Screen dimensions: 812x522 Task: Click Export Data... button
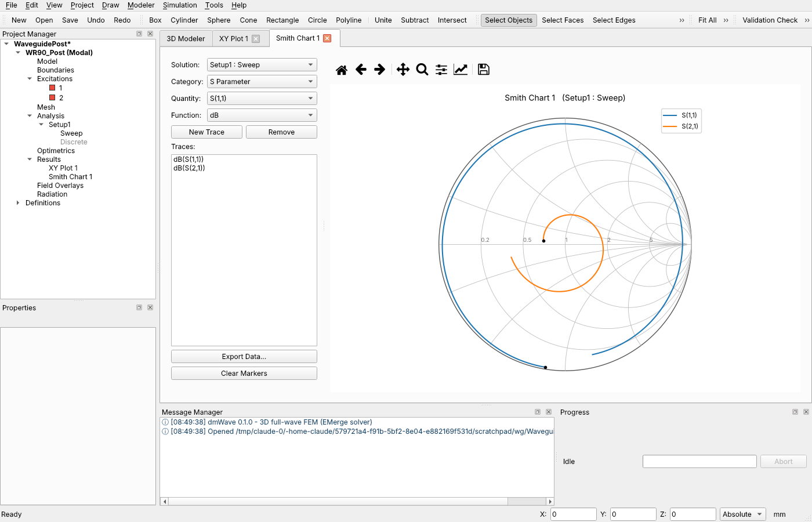tap(244, 357)
